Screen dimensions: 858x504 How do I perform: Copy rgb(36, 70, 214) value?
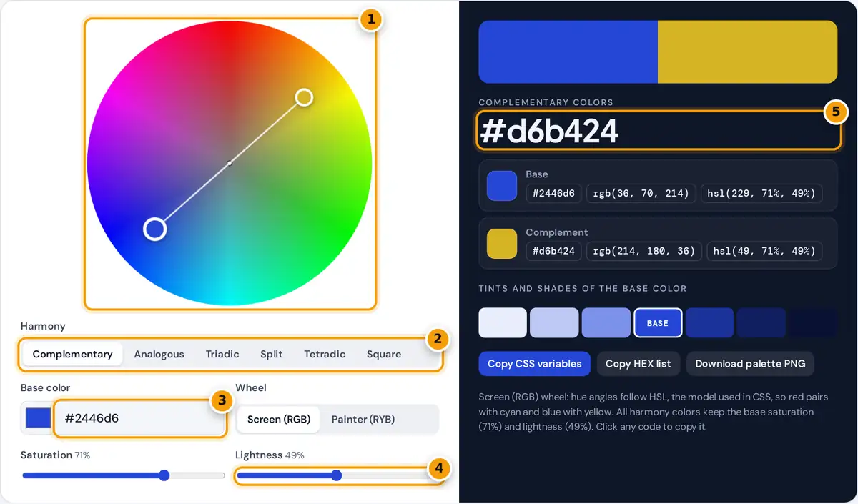(641, 193)
